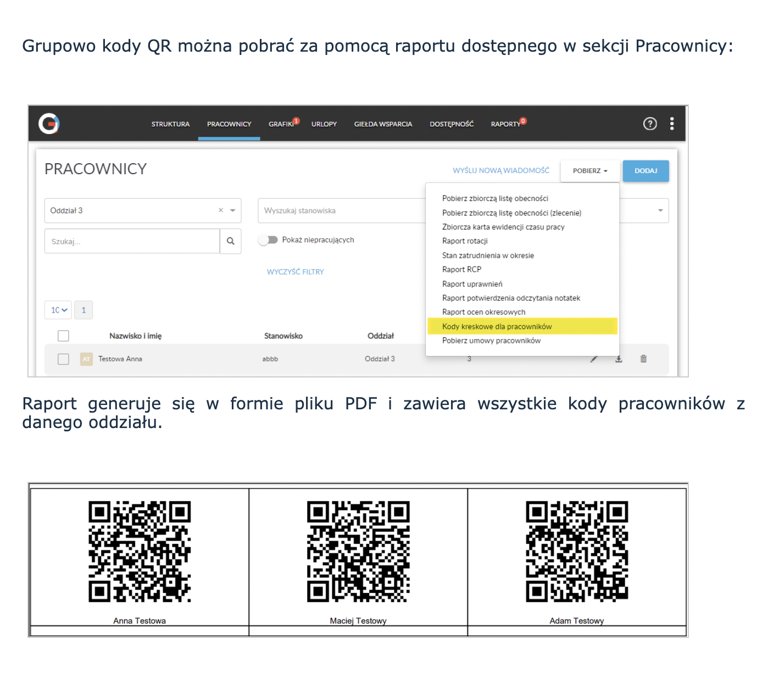Open the rows per page 10 dropdown

point(58,310)
